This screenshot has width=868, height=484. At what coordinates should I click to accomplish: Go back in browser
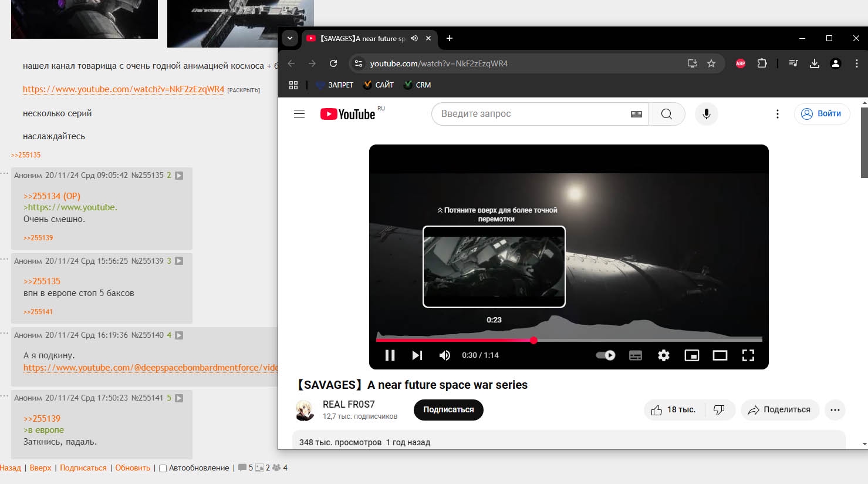coord(292,63)
